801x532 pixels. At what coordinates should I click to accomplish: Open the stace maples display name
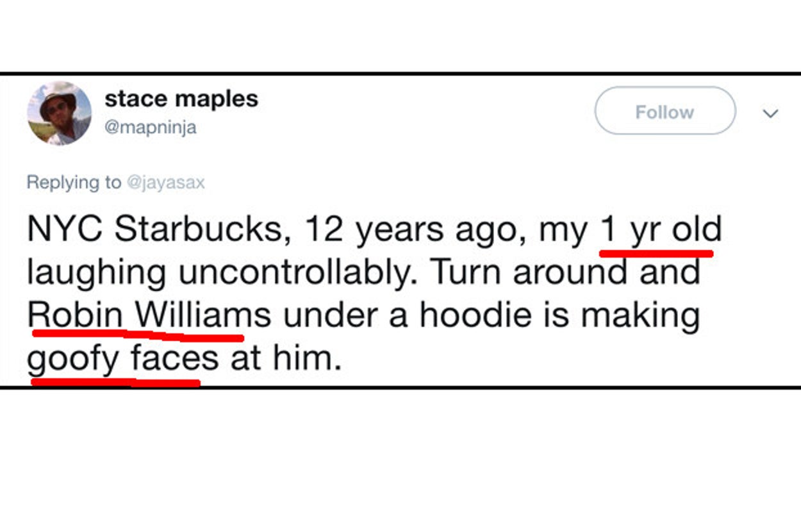pyautogui.click(x=181, y=98)
